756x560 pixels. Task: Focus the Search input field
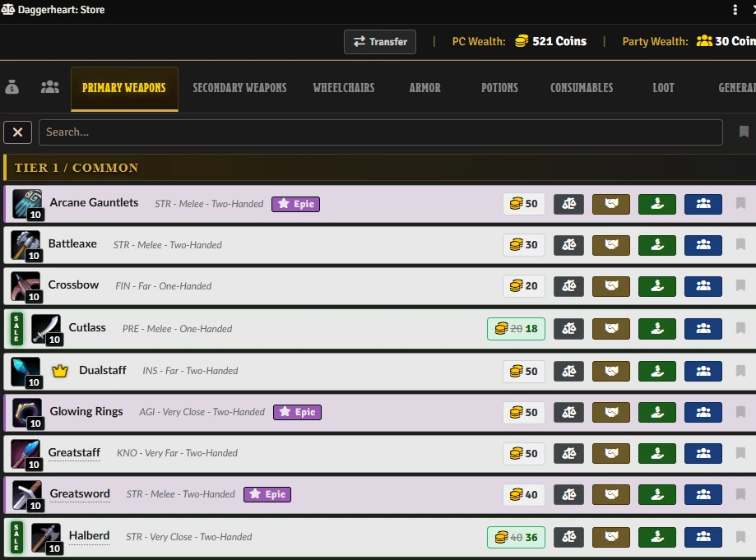pos(380,132)
